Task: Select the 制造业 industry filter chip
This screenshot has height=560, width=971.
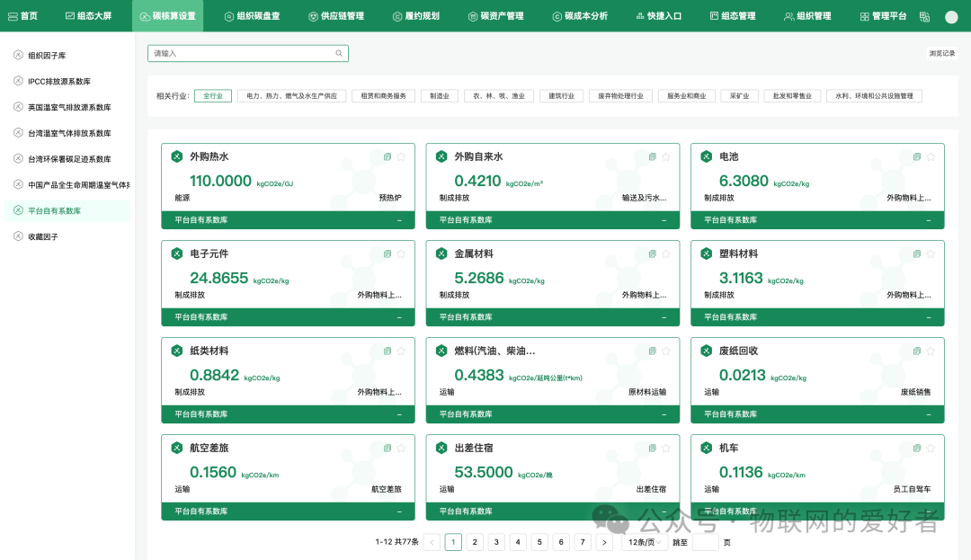Action: pos(439,95)
